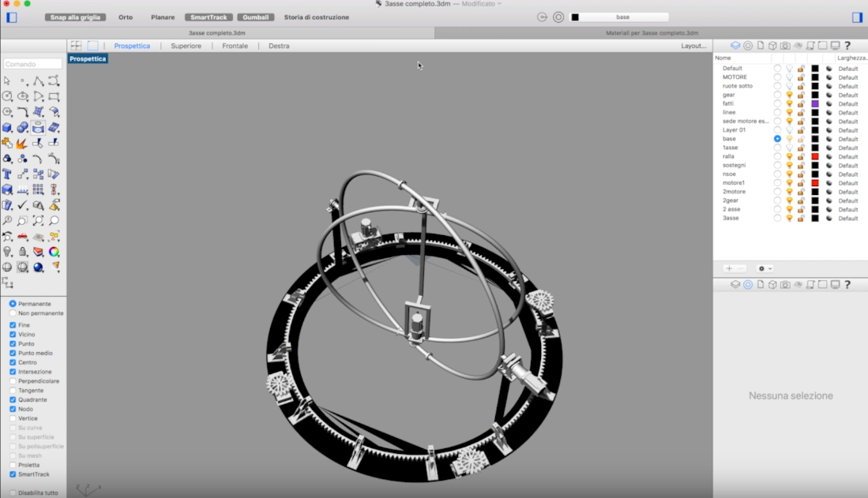Select the Prospettica view tab

132,46
